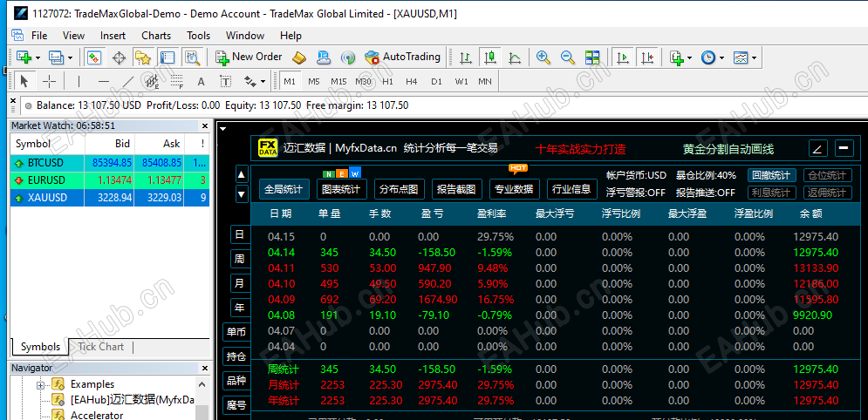Image resolution: width=868 pixels, height=420 pixels.
Task: Open the Tools menu
Action: coord(198,36)
